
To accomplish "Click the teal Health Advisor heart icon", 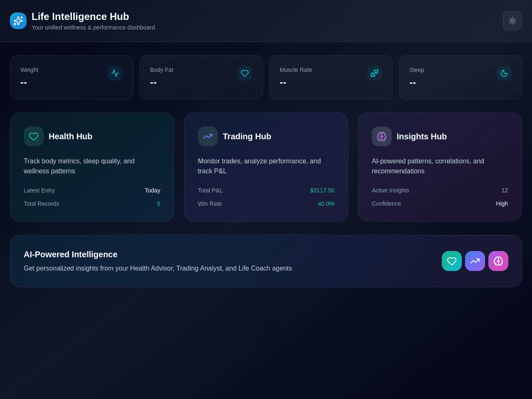I will point(452,261).
